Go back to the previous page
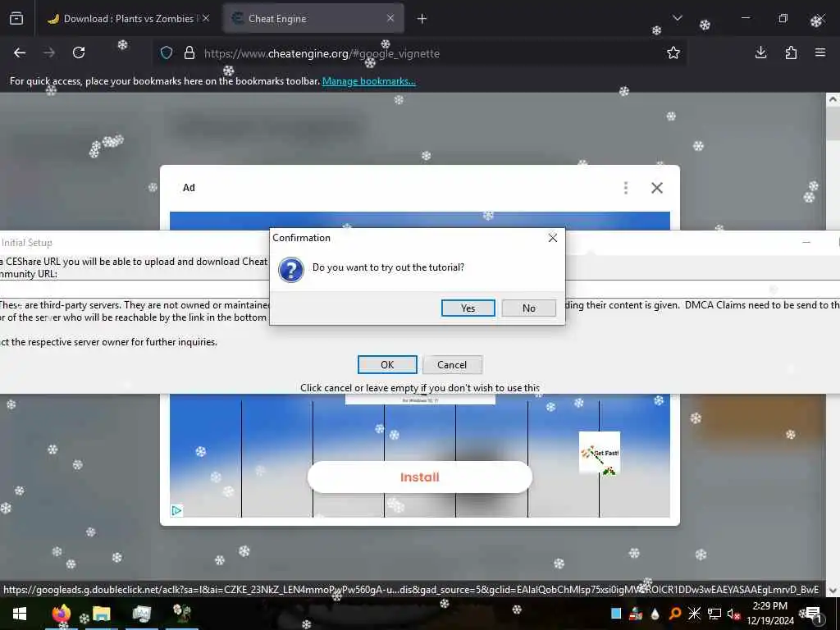This screenshot has height=630, width=840. coord(20,52)
